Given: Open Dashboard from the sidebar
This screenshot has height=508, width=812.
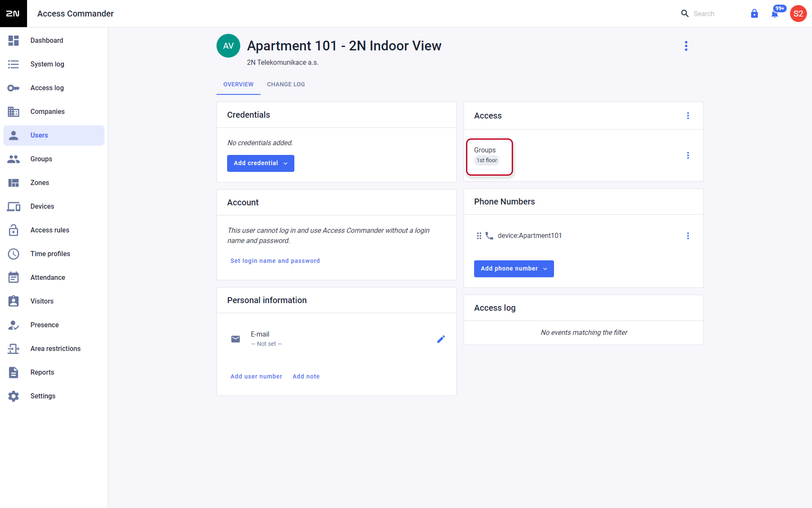Looking at the screenshot, I should click(x=54, y=40).
